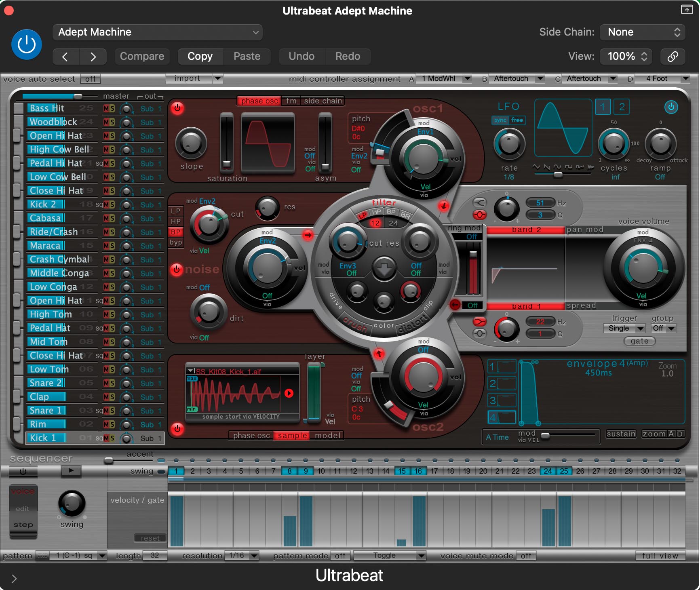Open window expand icon top right
This screenshot has width=700, height=590.
point(687,10)
